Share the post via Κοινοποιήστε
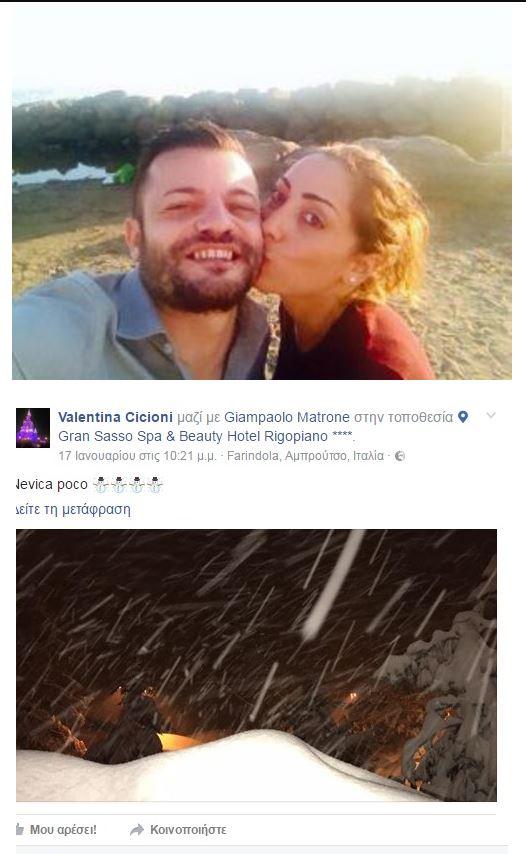Screen dimensions: 526x854 coord(188,829)
